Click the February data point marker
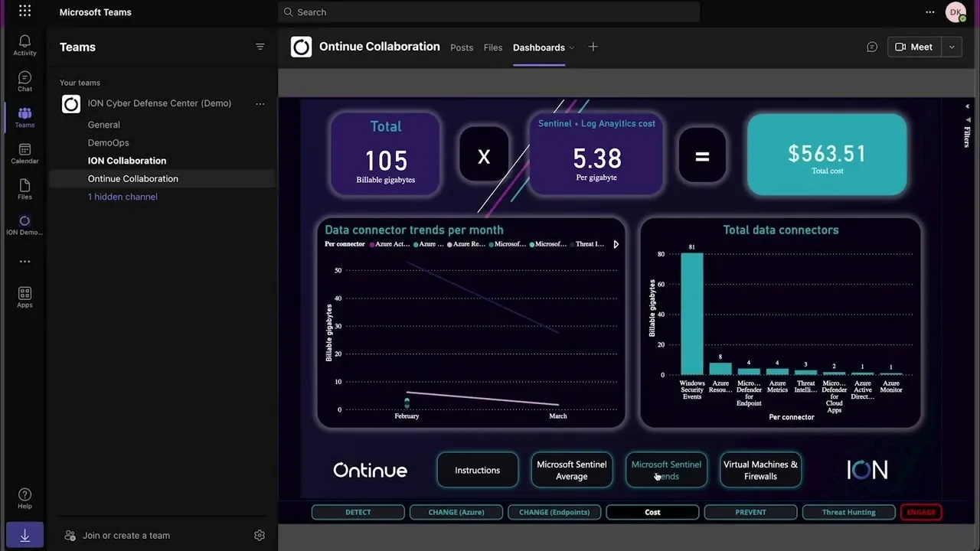Viewport: 980px width, 551px height. point(407,402)
